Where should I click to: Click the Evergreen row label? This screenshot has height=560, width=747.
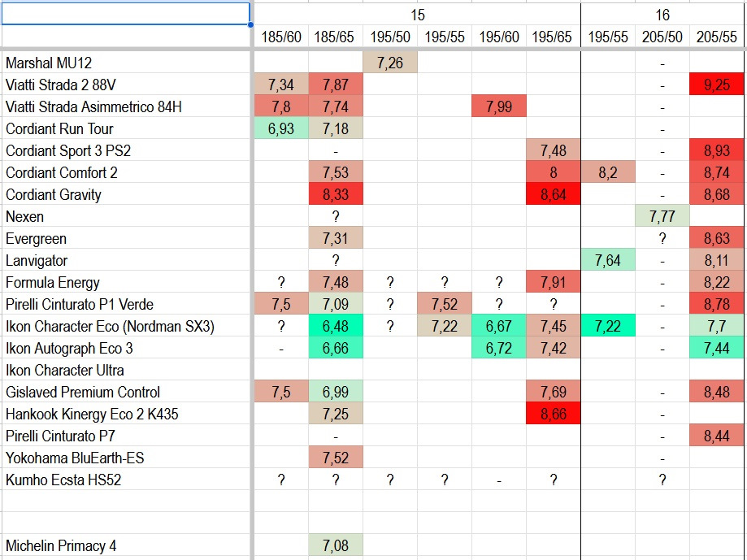37,239
